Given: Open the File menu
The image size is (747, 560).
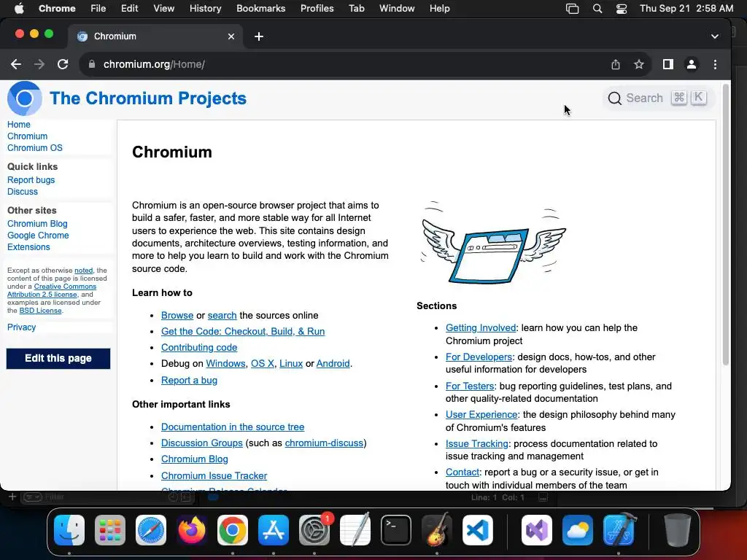Looking at the screenshot, I should pos(98,9).
